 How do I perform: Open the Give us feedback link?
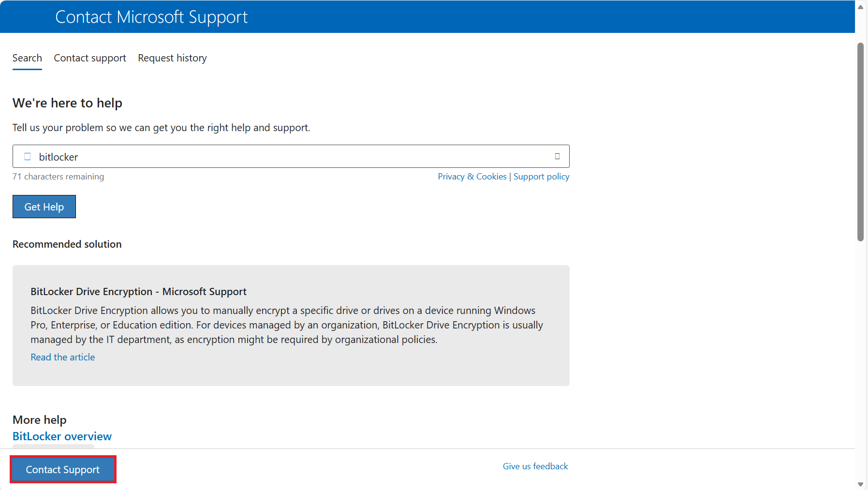(x=535, y=466)
